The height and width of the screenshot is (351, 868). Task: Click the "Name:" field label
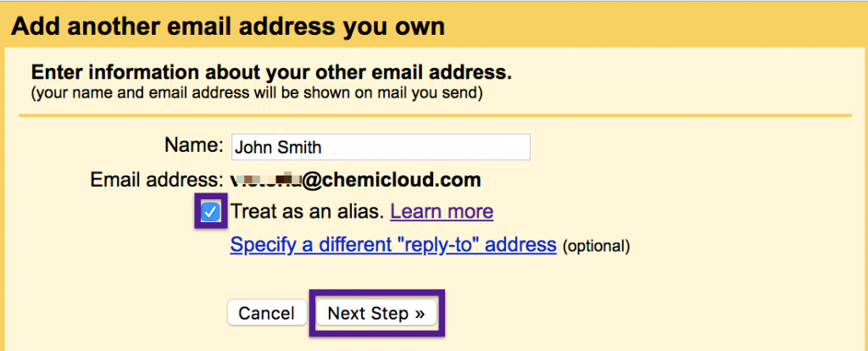click(193, 145)
